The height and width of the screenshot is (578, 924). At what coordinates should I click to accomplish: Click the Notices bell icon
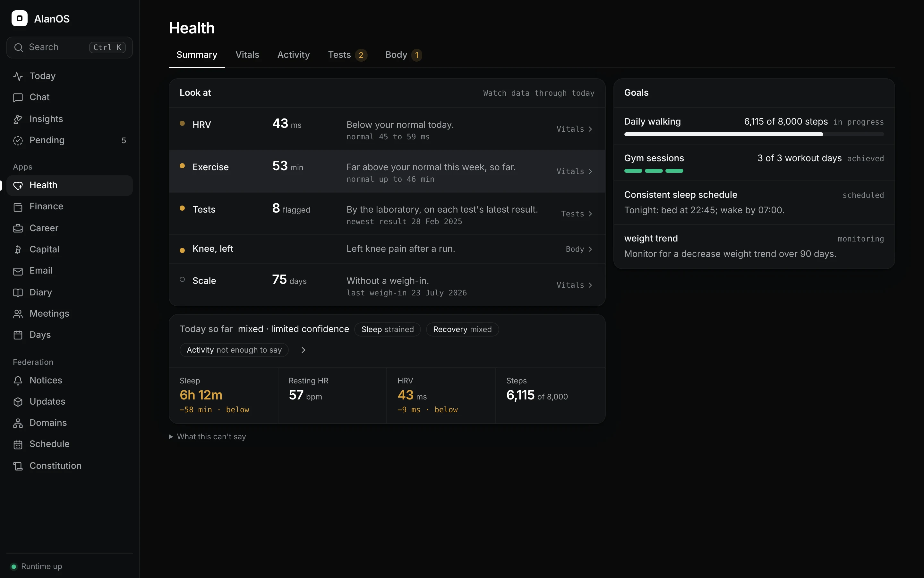(18, 381)
